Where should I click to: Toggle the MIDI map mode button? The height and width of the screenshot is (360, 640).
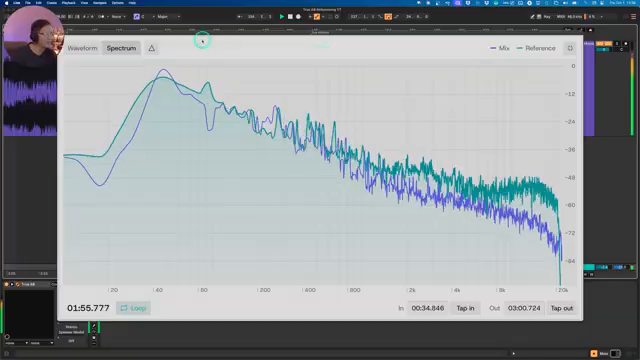(x=561, y=17)
